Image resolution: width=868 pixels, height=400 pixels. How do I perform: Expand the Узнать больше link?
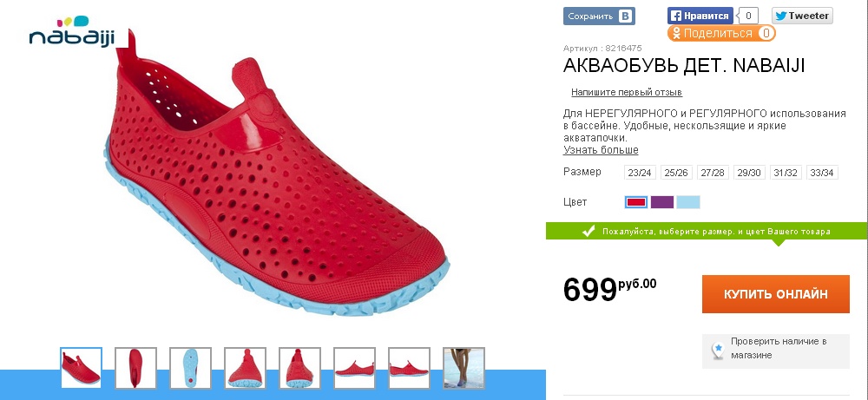[x=601, y=150]
